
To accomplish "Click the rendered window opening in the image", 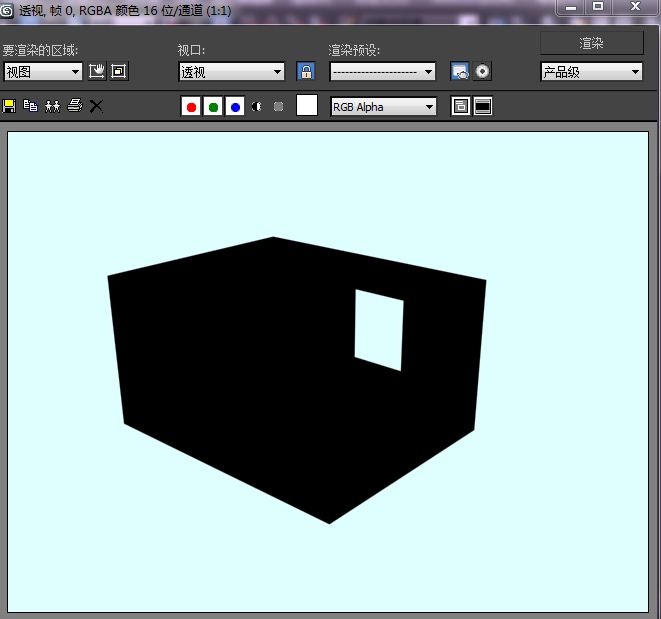I will pos(379,330).
